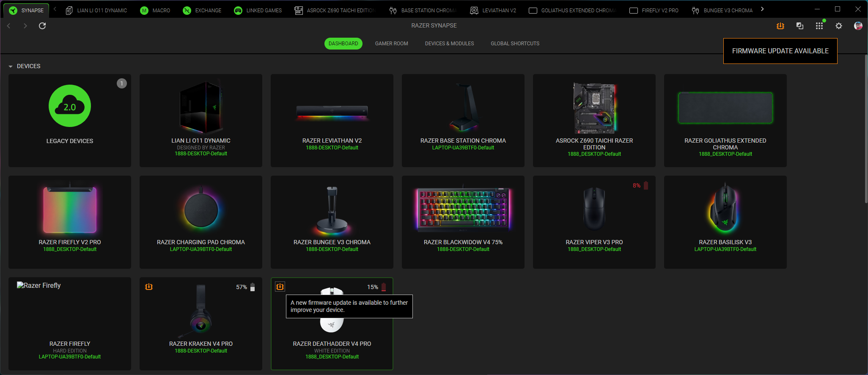
Task: Open the Exchange tab
Action: pyautogui.click(x=202, y=10)
